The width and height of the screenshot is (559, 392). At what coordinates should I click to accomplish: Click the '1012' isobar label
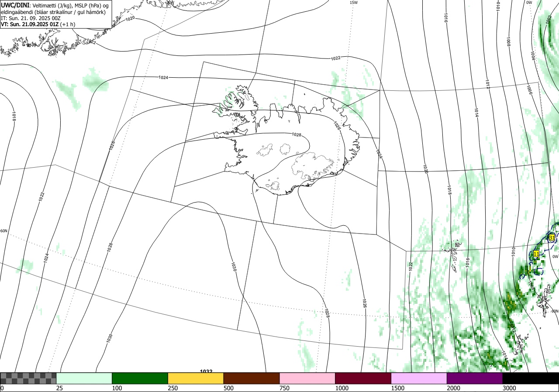tap(488, 85)
